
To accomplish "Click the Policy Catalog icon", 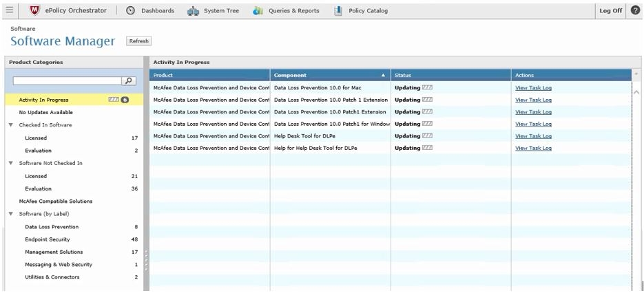I will (x=338, y=10).
